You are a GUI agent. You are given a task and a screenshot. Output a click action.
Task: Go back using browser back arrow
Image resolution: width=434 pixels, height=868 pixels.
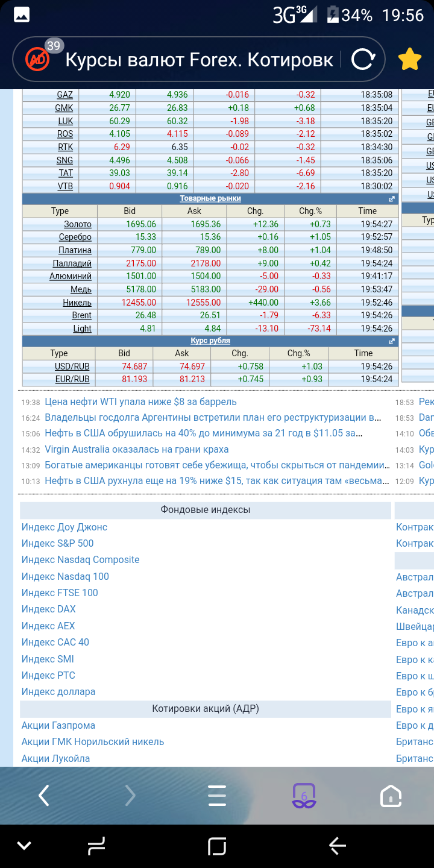43,796
